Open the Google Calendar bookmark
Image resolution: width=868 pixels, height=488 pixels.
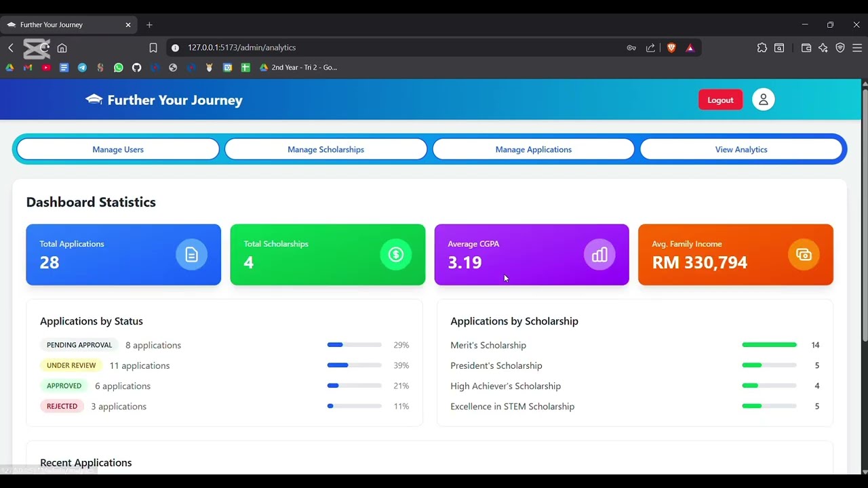(228, 67)
